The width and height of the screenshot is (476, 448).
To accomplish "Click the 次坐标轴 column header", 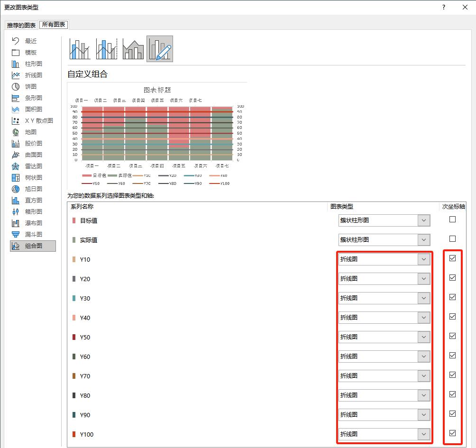I will click(453, 206).
